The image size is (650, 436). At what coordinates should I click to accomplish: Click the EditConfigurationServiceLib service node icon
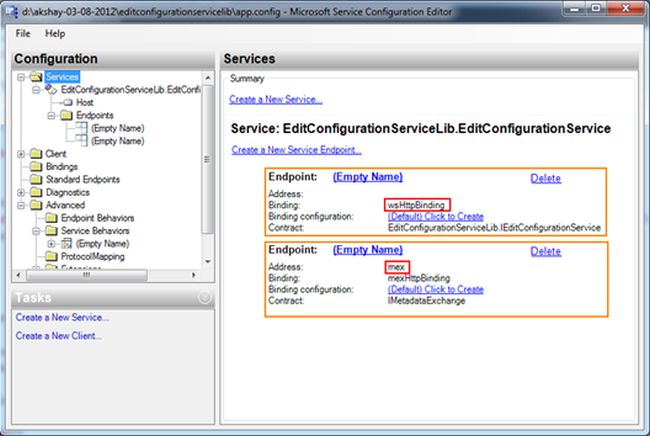coord(51,90)
